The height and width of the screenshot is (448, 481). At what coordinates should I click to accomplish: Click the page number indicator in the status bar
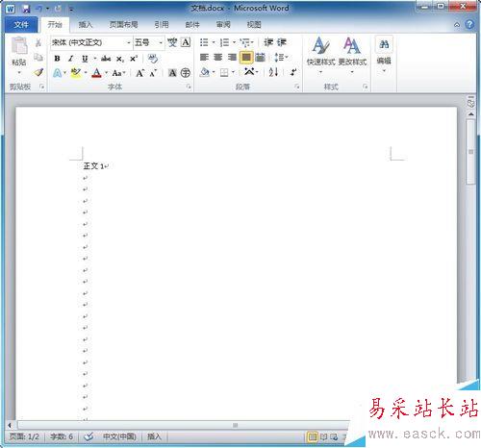coord(24,436)
